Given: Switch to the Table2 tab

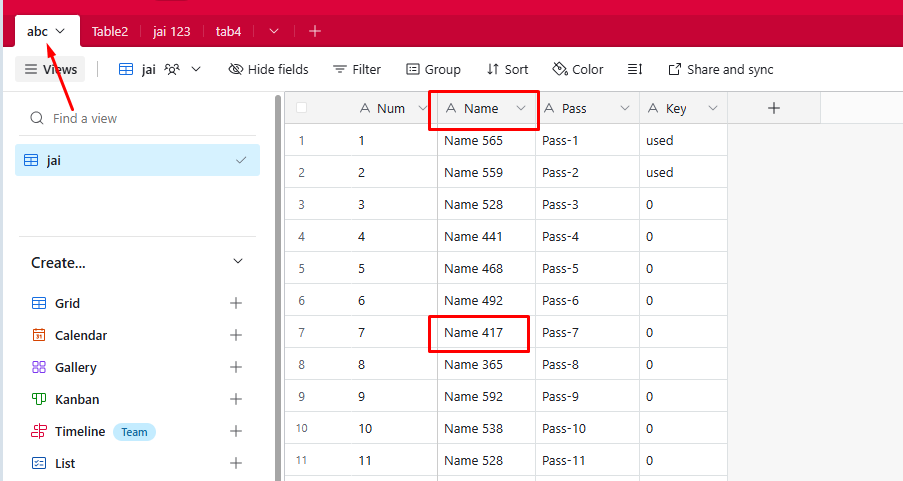Looking at the screenshot, I should pyautogui.click(x=110, y=31).
